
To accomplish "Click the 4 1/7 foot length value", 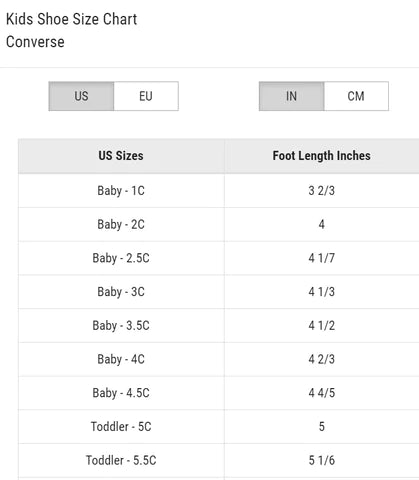I will coord(322,258).
